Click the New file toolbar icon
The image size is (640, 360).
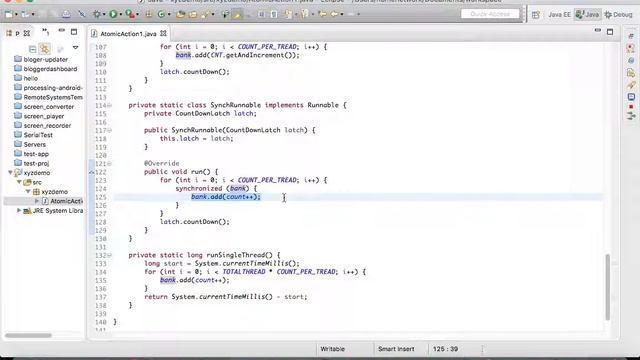[9, 14]
